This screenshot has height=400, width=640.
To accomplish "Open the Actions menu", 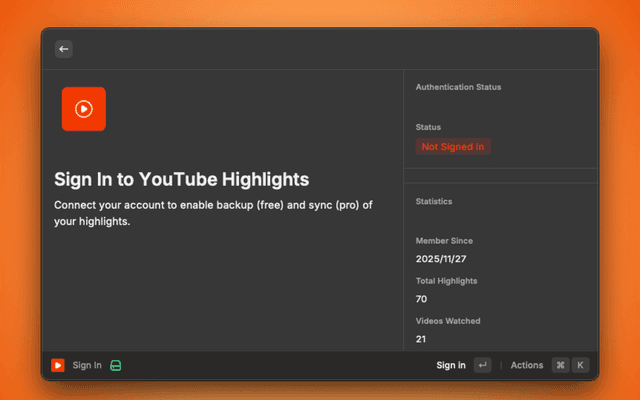I will pyautogui.click(x=527, y=365).
